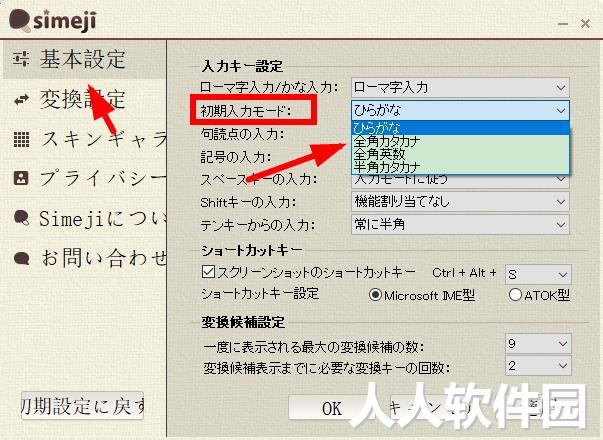Open the 基本設定 section
The height and width of the screenshot is (440, 603).
85,59
